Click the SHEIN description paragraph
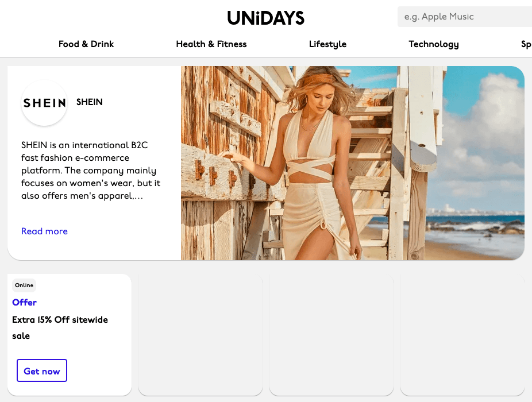Viewport: 532px width, 402px height. (91, 171)
